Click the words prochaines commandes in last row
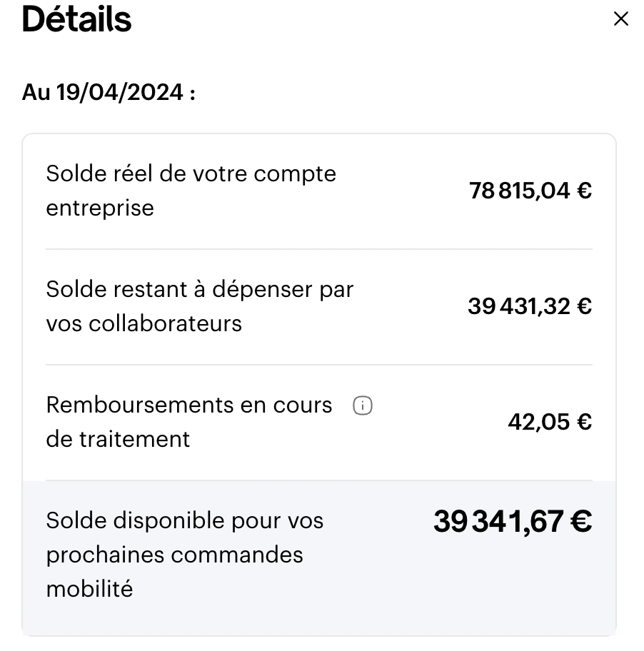Image resolution: width=644 pixels, height=651 pixels. click(175, 555)
